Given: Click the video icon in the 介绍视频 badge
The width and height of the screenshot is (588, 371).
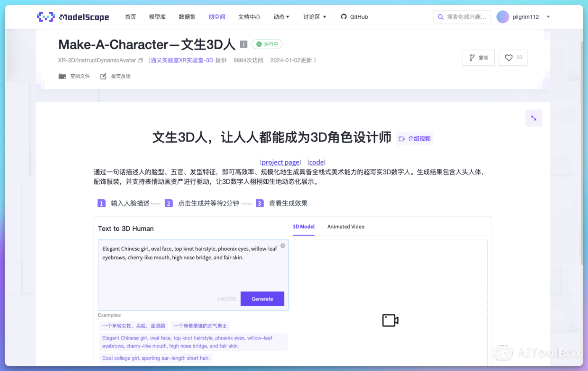Looking at the screenshot, I should pyautogui.click(x=402, y=138).
